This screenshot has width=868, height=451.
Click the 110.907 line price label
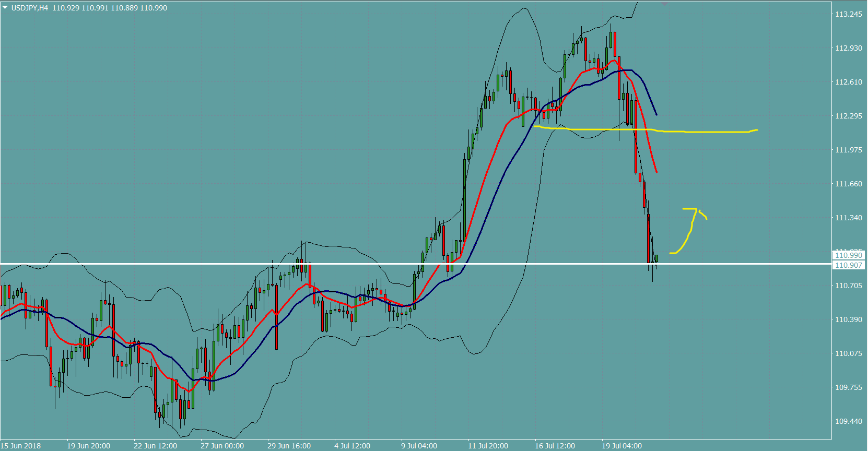848,265
